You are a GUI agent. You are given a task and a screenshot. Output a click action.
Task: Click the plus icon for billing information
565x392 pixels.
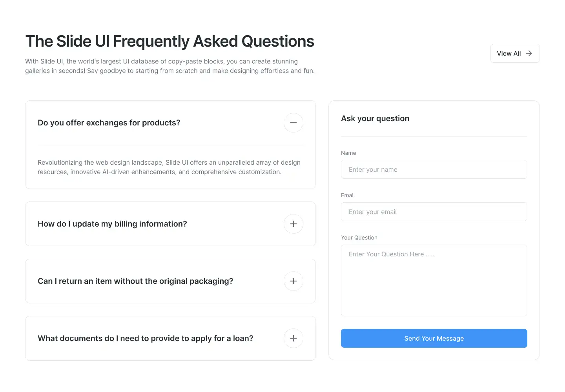(293, 224)
